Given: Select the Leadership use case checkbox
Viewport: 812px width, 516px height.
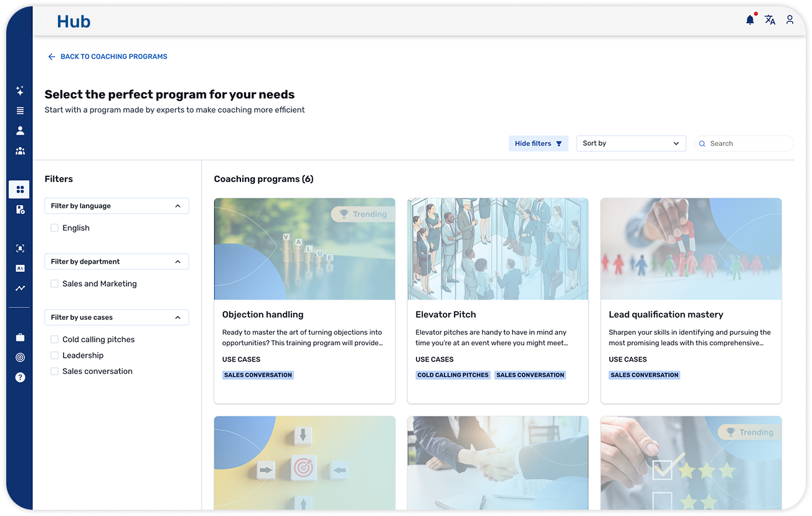Looking at the screenshot, I should tap(55, 355).
